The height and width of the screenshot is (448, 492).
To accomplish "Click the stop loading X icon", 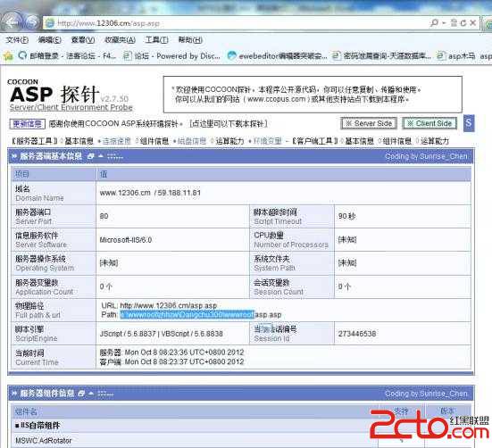I will [x=473, y=23].
